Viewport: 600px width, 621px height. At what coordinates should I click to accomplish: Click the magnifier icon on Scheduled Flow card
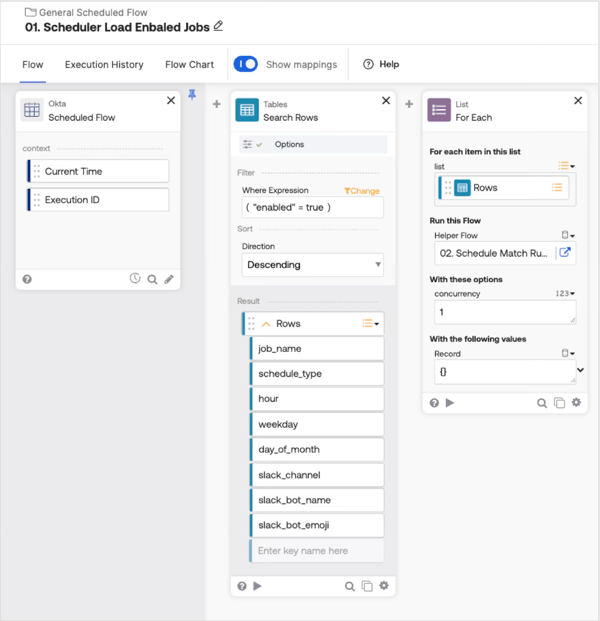click(x=152, y=280)
